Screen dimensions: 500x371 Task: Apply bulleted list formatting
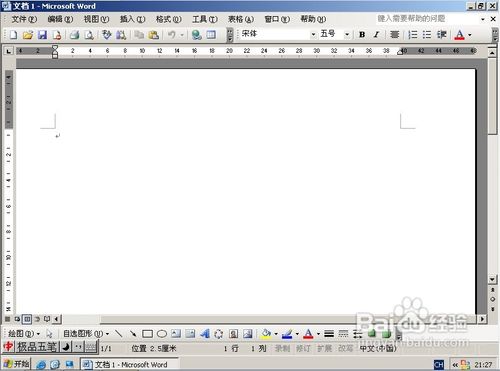coord(427,35)
